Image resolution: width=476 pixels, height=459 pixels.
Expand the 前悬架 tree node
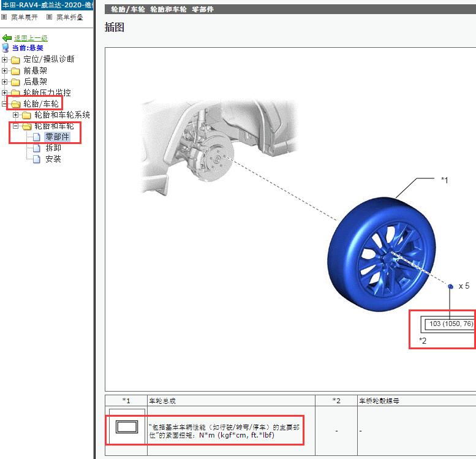tap(4, 70)
